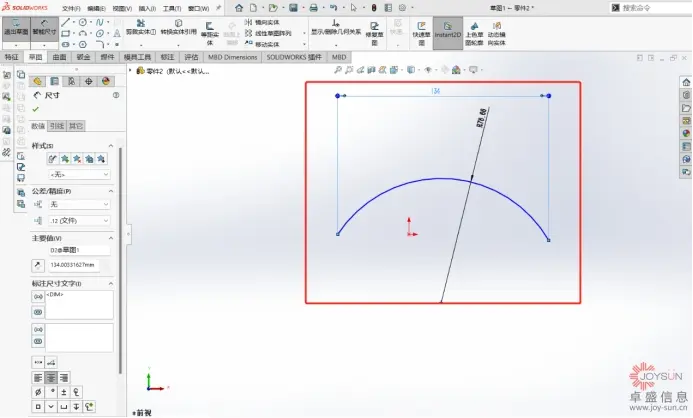Toggle the driven dimension button beside main value

(38, 265)
